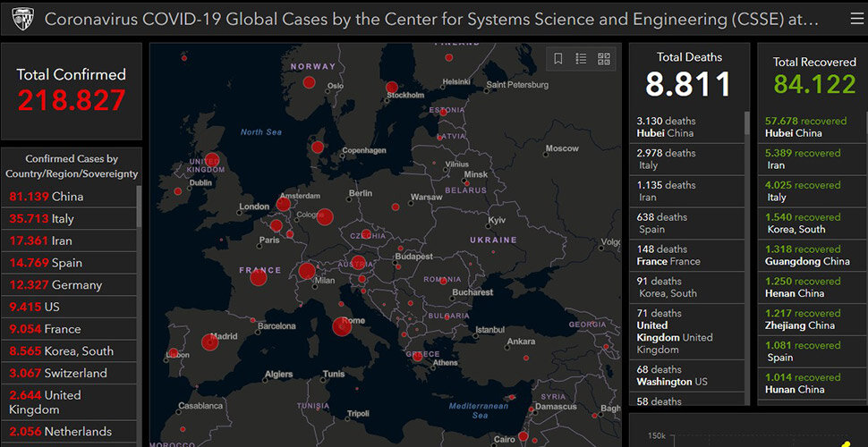Select the red circle near Cologne
This screenshot has height=447, width=868.
pos(324,216)
